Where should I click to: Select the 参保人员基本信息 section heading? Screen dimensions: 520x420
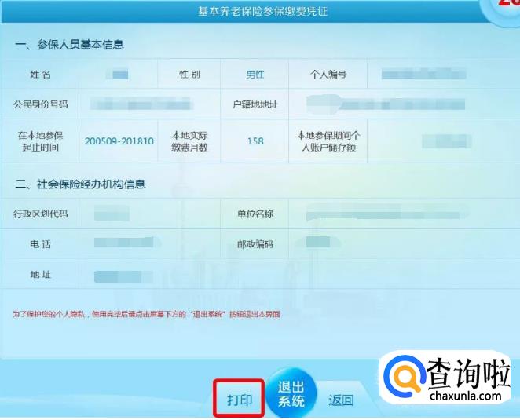point(69,45)
